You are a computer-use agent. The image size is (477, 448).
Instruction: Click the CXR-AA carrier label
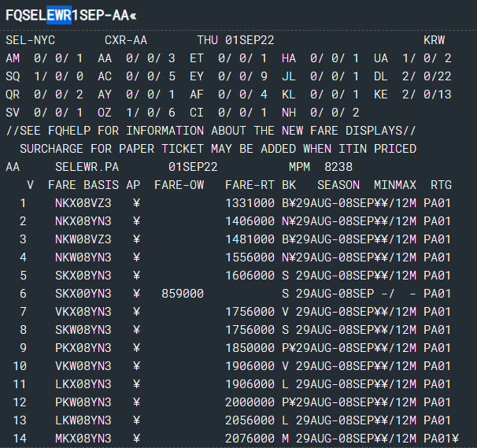pos(126,40)
